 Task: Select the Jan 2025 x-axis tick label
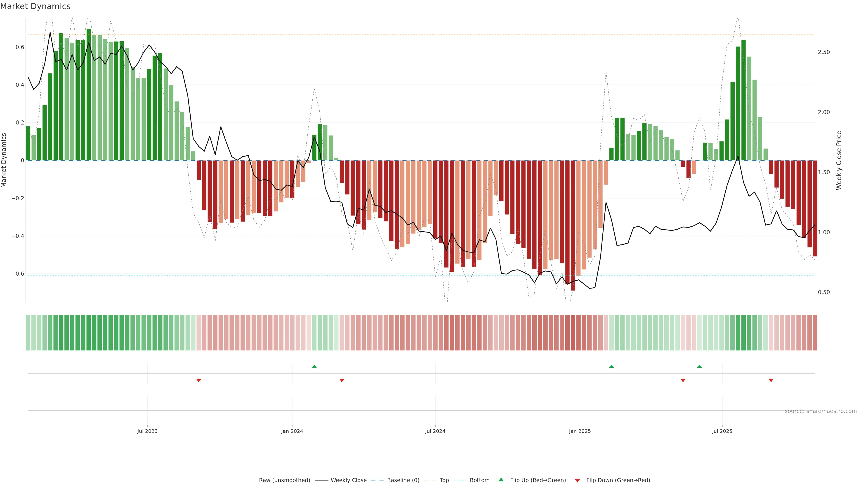pos(580,431)
